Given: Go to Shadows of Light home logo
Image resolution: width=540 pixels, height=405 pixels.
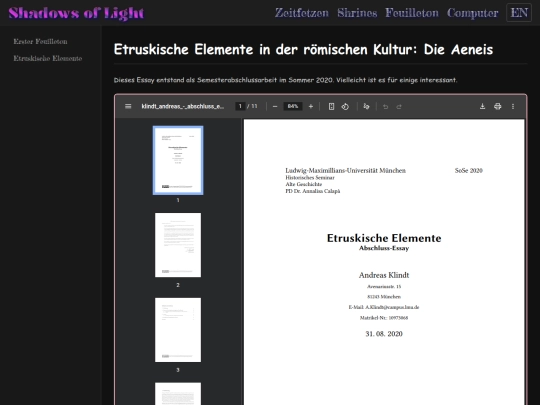Looking at the screenshot, I should 76,13.
